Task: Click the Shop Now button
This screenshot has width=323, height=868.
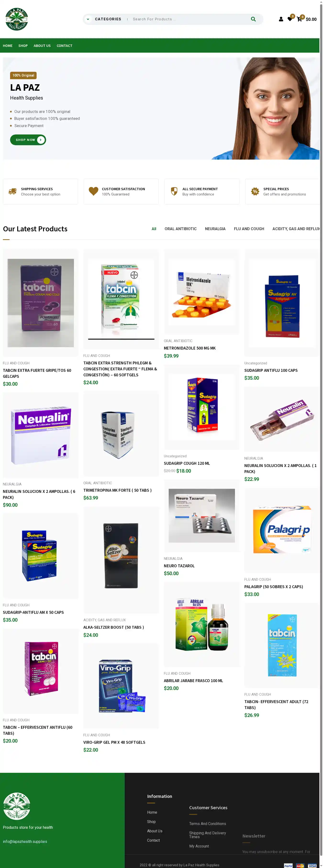Action: [x=28, y=140]
